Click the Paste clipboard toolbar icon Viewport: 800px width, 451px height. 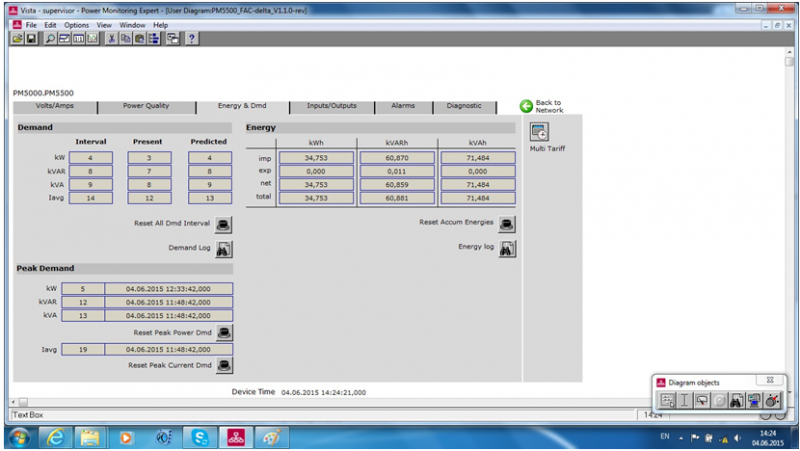point(139,39)
